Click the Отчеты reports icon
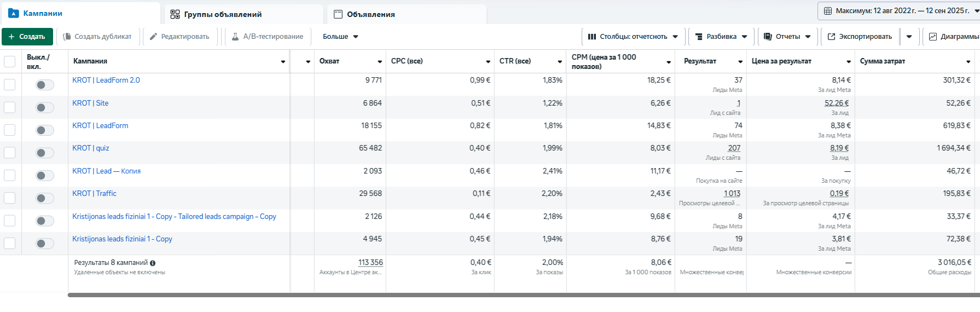980x312 pixels. pyautogui.click(x=768, y=37)
